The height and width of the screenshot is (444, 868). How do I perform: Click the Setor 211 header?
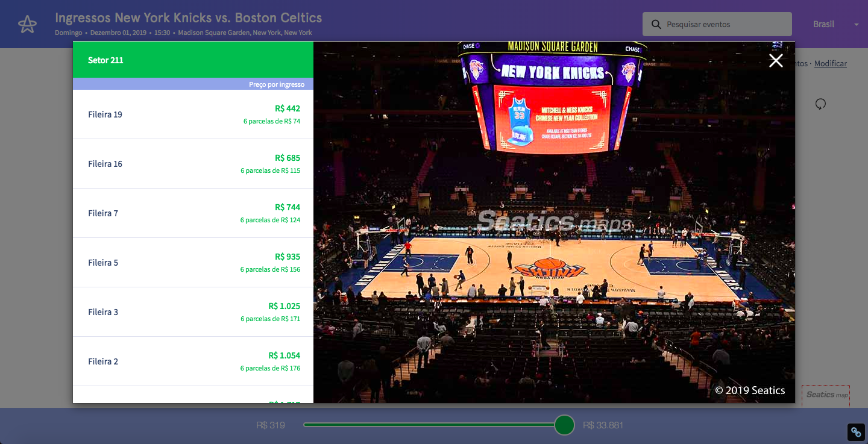click(193, 60)
